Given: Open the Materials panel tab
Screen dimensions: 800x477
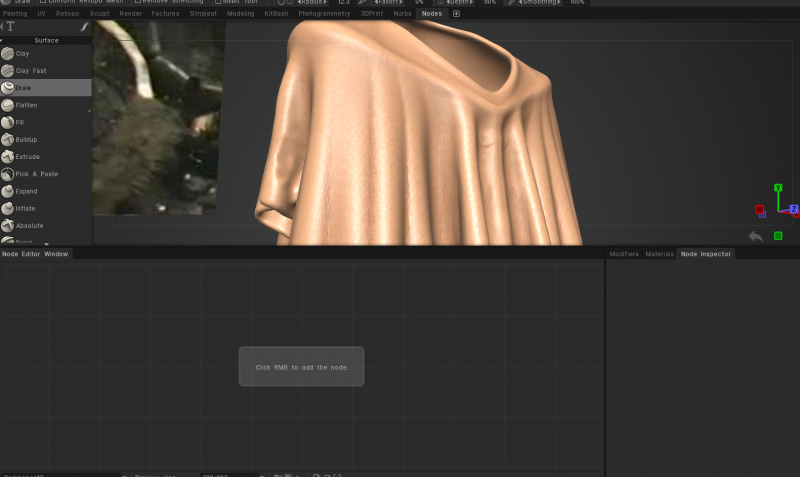Looking at the screenshot, I should 660,254.
